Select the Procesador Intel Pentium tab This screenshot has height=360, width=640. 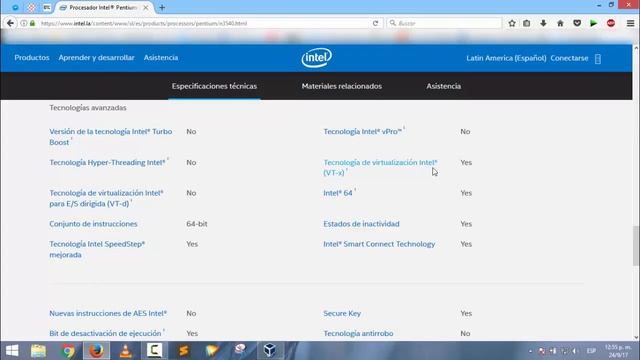tap(105, 7)
